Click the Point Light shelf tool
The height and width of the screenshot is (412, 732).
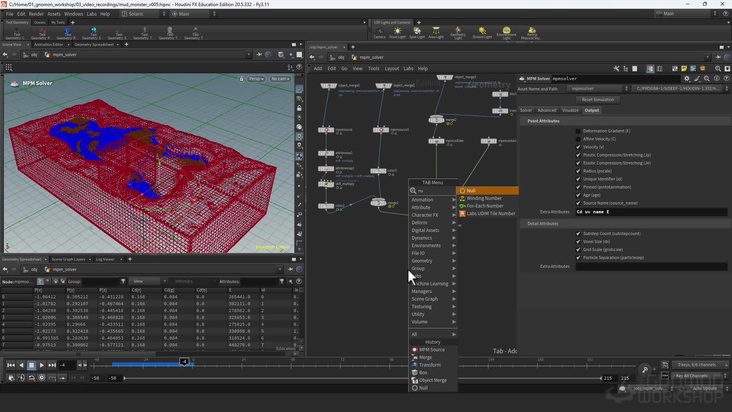(397, 32)
